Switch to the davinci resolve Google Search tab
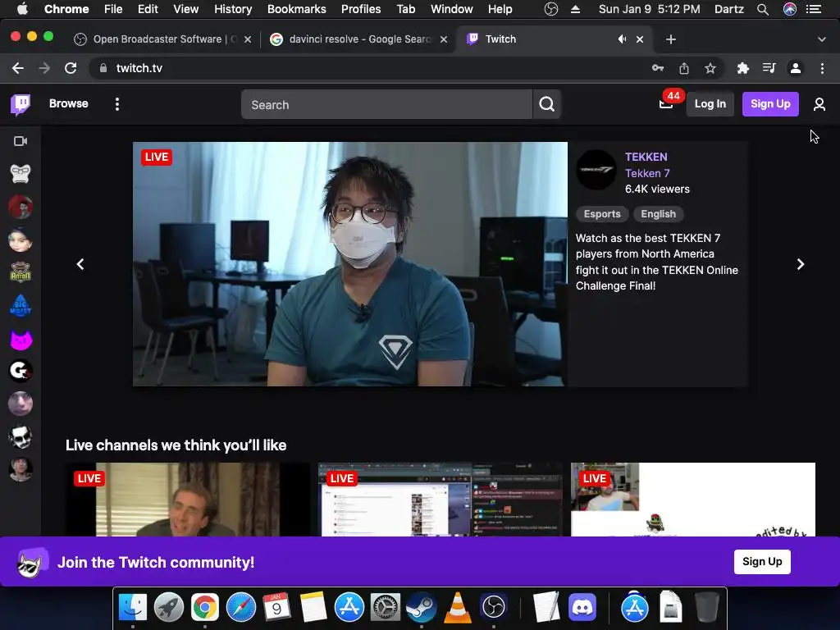This screenshot has width=840, height=630. pos(358,39)
